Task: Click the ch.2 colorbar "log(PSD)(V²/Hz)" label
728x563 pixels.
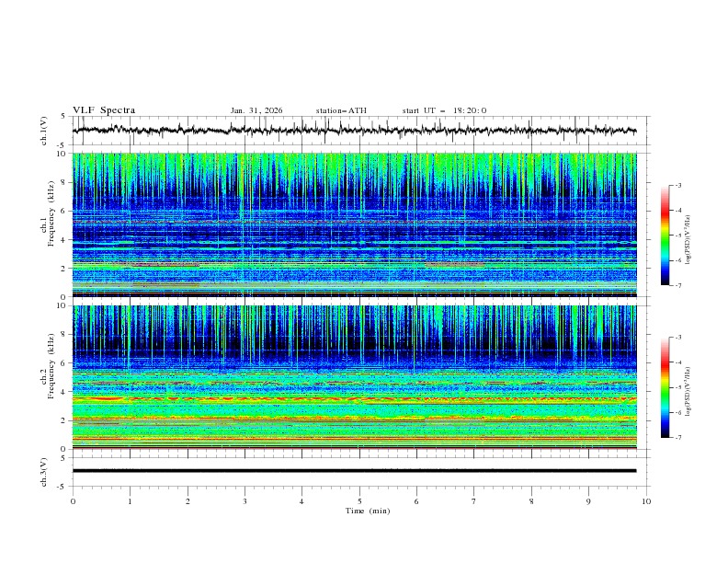Action: [688, 392]
